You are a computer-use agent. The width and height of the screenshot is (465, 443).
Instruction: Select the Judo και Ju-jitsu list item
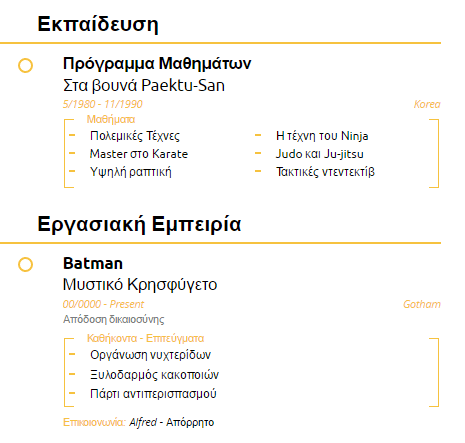[320, 154]
